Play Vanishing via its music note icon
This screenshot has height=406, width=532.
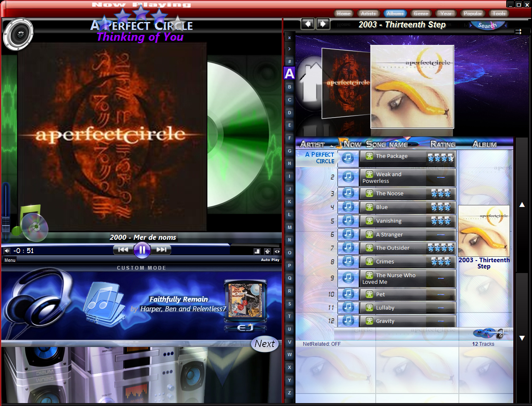[x=348, y=221]
